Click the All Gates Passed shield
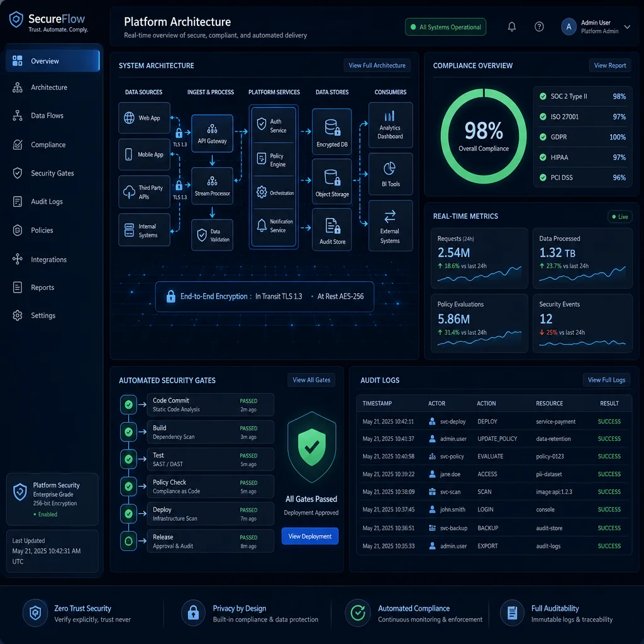 tap(311, 447)
